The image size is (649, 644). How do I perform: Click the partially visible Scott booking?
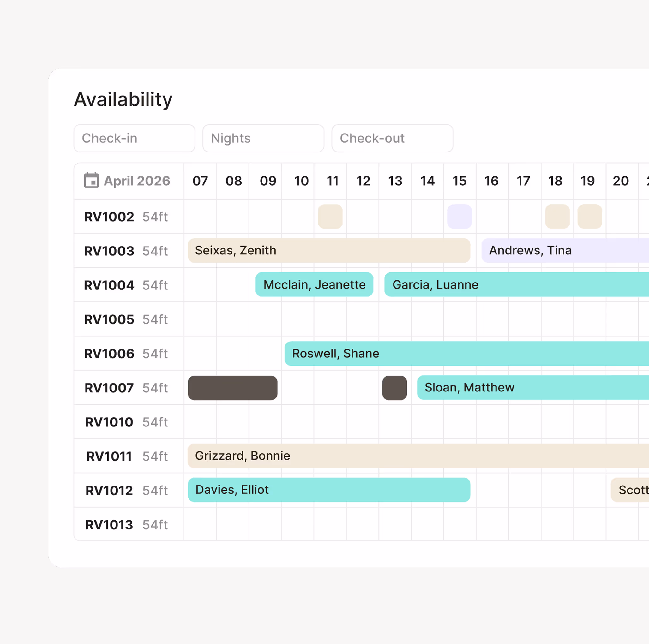click(630, 490)
